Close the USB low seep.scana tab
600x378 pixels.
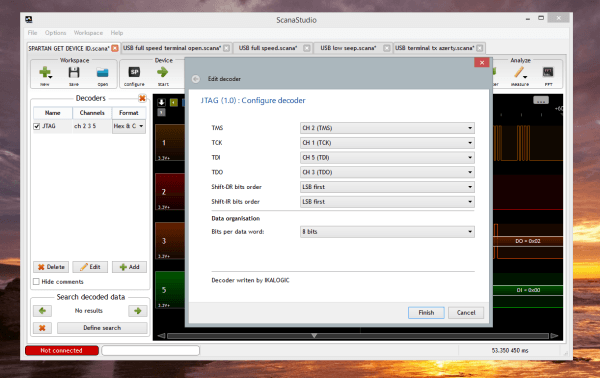pos(387,48)
